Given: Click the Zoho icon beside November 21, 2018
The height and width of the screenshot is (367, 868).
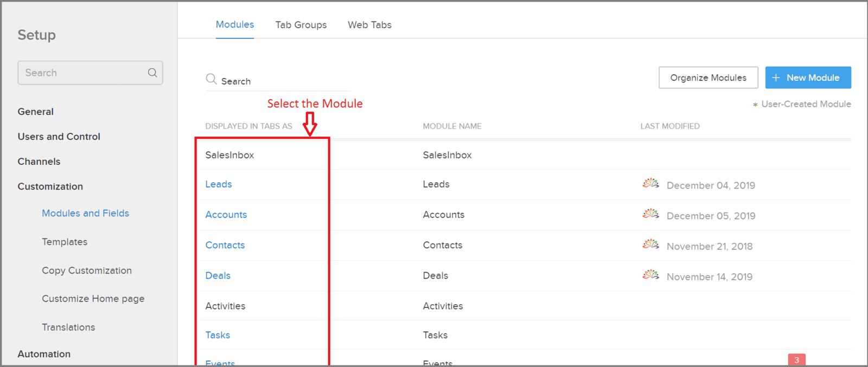Looking at the screenshot, I should coord(650,244).
